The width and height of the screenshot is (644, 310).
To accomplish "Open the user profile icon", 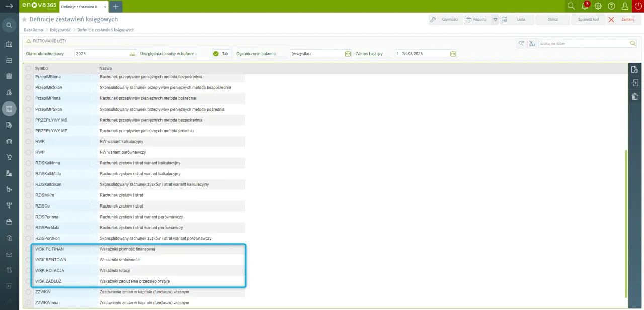I will [x=625, y=6].
